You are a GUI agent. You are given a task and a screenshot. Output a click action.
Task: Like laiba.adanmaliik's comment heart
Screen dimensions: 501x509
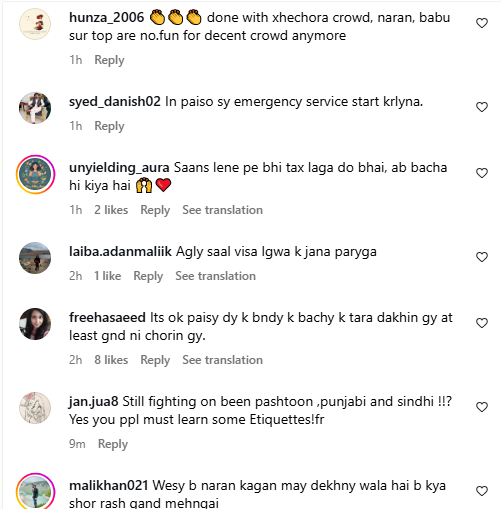point(482,257)
